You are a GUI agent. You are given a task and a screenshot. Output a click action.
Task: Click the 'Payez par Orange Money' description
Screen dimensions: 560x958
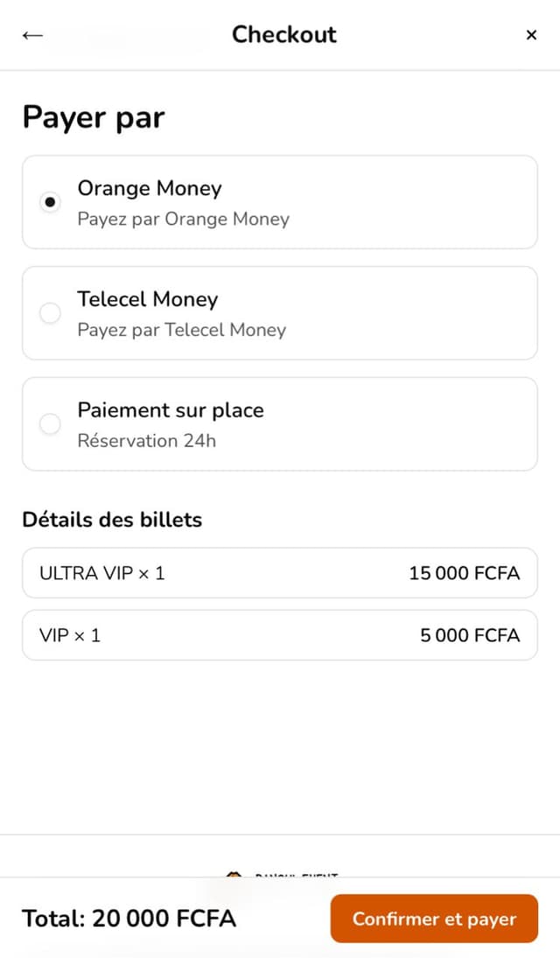click(x=184, y=219)
